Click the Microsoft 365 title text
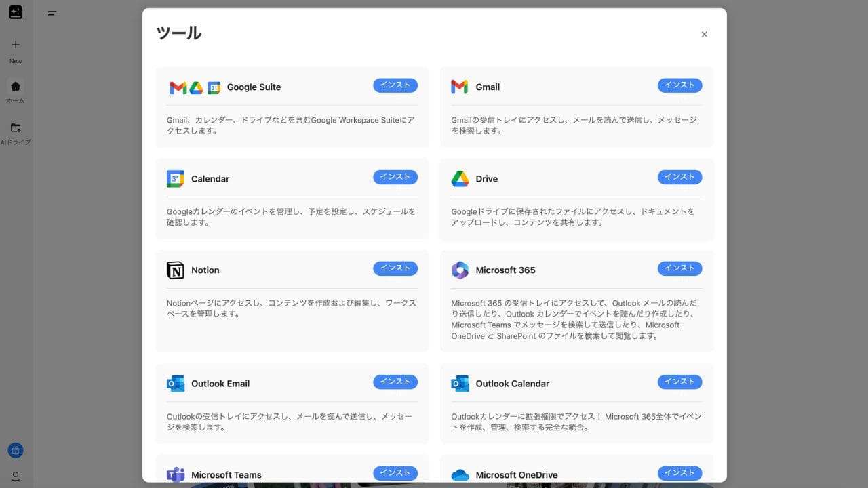 506,270
